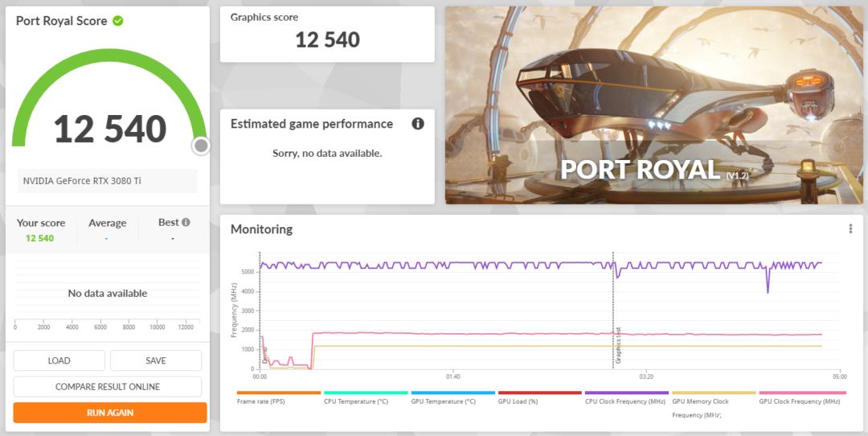Click the Monitoring panel title
The height and width of the screenshot is (436, 868).
tap(261, 228)
